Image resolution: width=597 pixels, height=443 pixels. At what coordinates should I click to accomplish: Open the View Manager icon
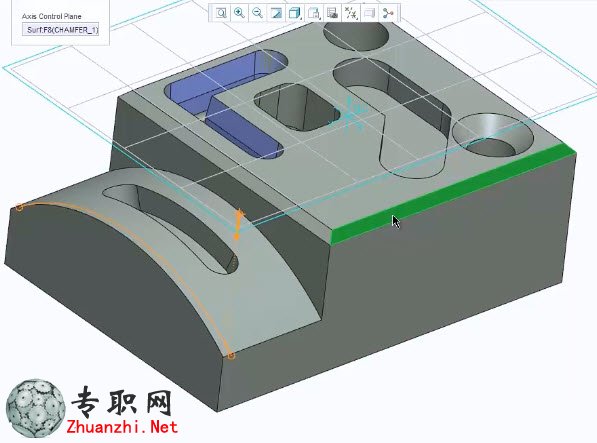[x=332, y=13]
